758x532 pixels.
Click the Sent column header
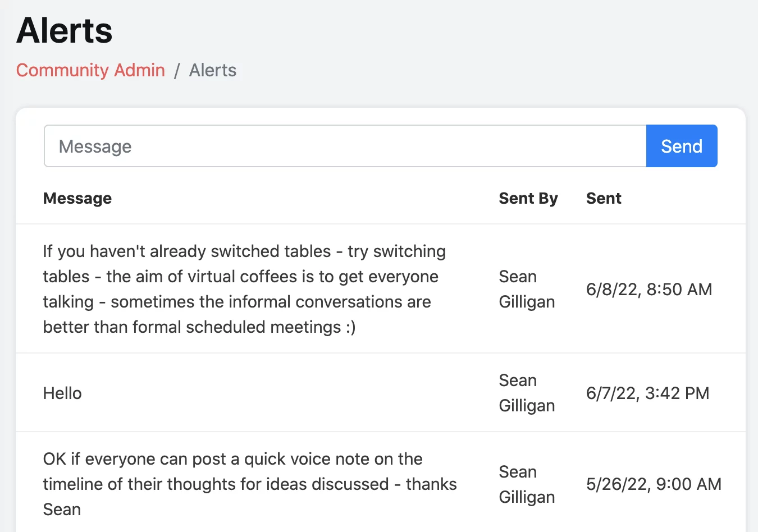(604, 198)
